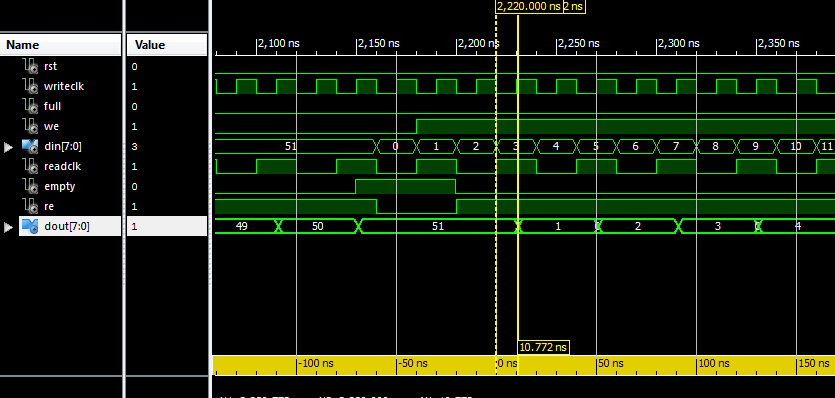Viewport: 835px width, 398px height.
Task: Click the -100 ns relative ruler label
Action: coord(316,363)
